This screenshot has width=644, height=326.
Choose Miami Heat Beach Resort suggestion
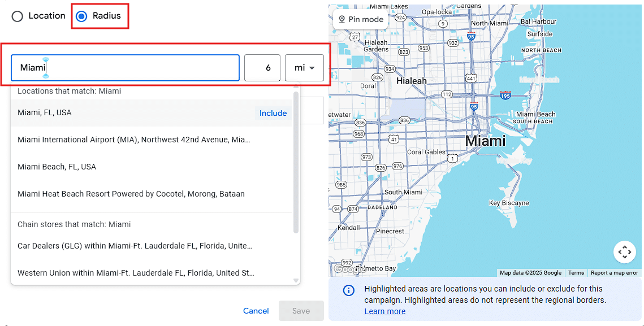coord(151,194)
